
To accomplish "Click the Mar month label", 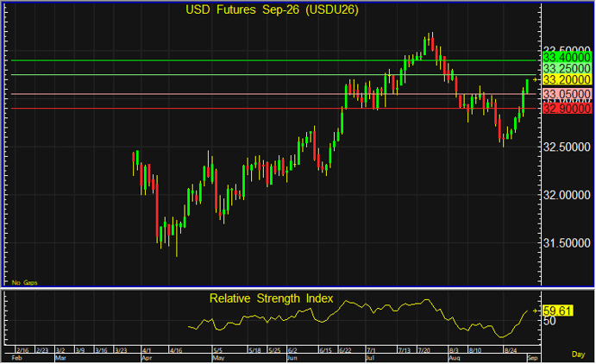I will coord(61,358).
